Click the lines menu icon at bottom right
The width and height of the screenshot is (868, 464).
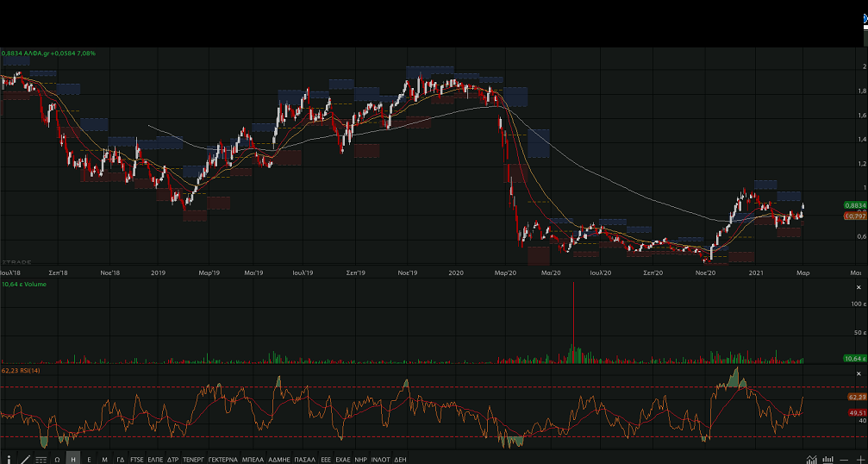[x=828, y=458]
